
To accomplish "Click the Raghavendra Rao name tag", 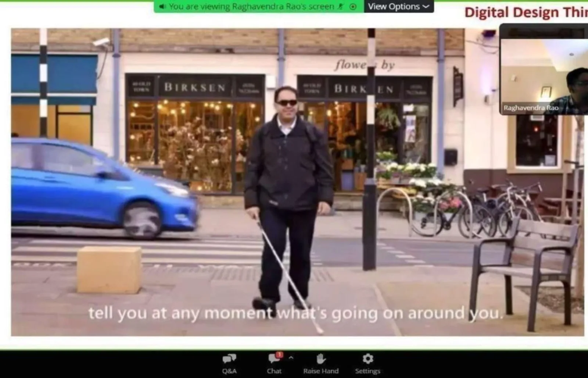I will [531, 108].
